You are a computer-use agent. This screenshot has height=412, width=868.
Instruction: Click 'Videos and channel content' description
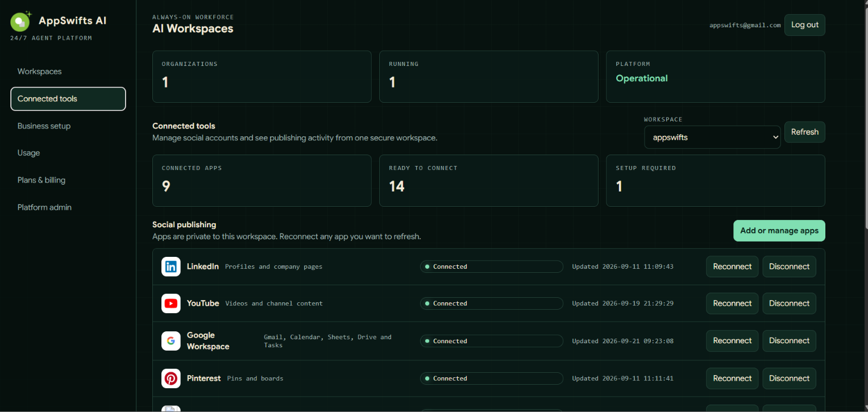[274, 303]
